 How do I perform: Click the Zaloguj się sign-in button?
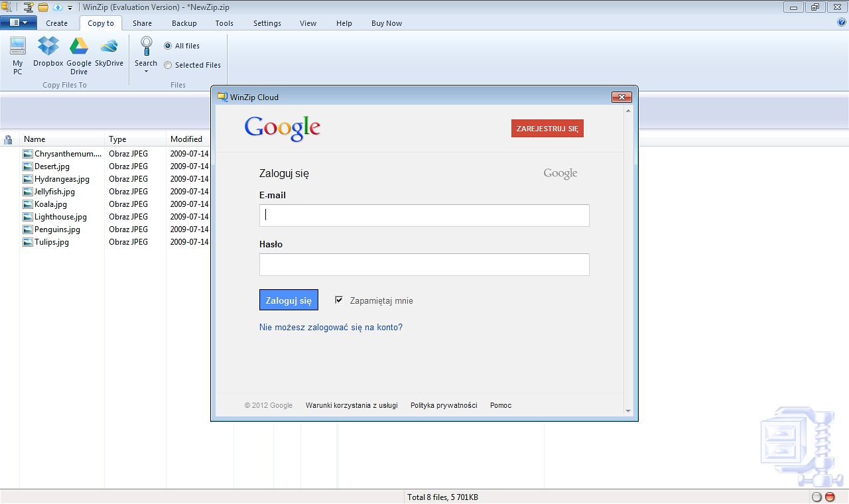pyautogui.click(x=289, y=300)
